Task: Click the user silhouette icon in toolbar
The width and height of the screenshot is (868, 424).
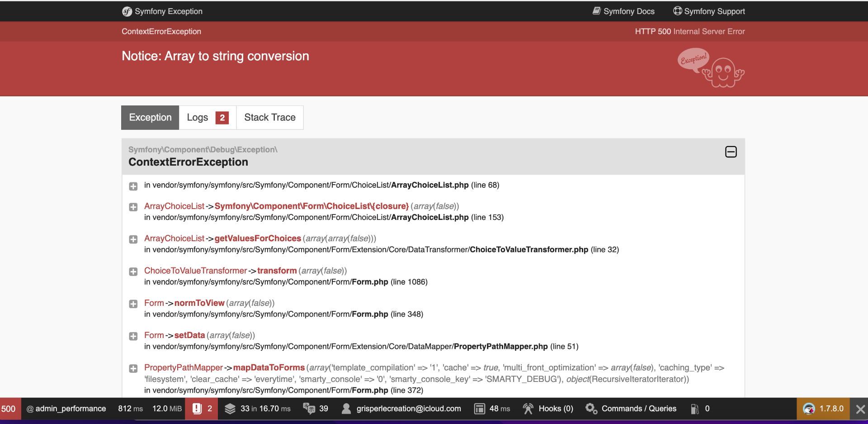Action: (346, 409)
